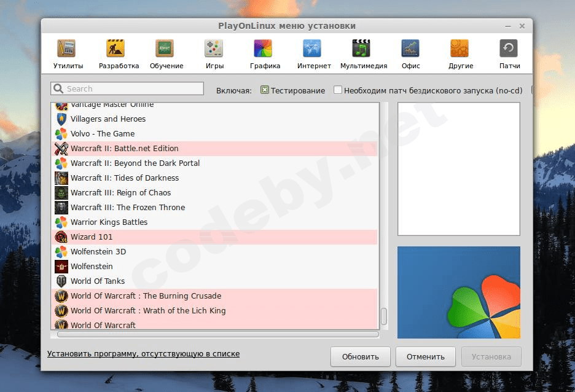Select Wizard 101 entry text
Viewport: 575px width, 392px height.
[x=92, y=237]
